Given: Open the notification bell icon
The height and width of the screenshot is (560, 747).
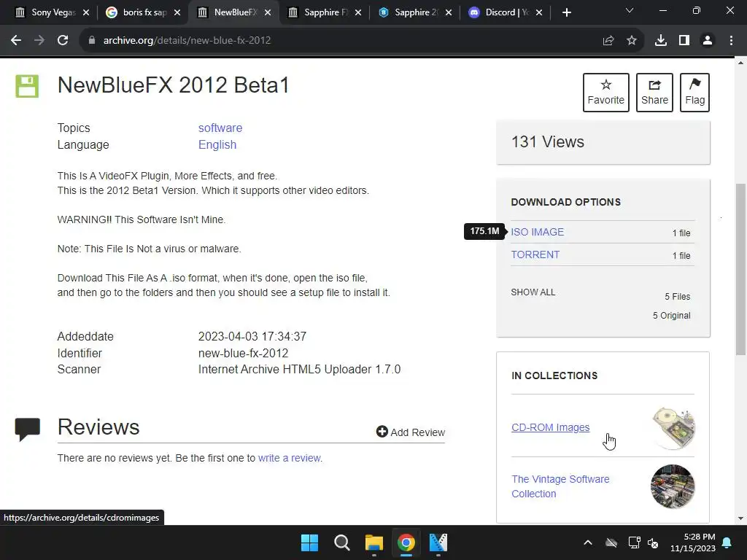Looking at the screenshot, I should [727, 542].
